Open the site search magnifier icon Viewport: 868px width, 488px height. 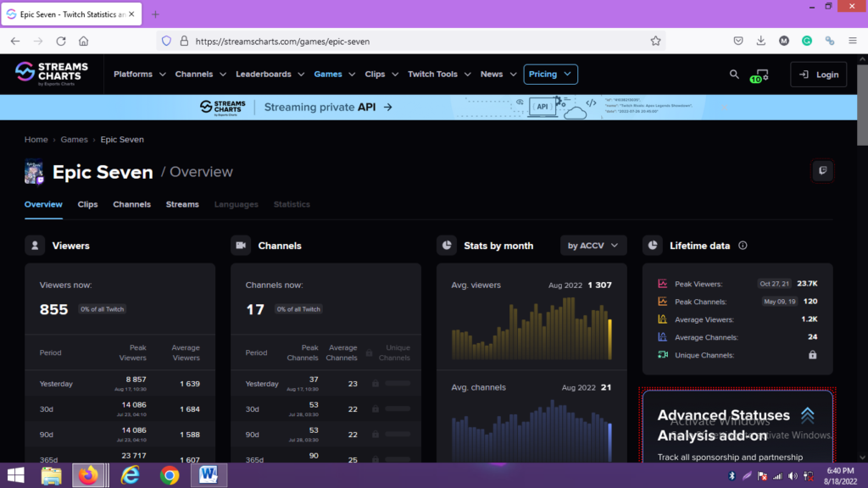pyautogui.click(x=734, y=75)
